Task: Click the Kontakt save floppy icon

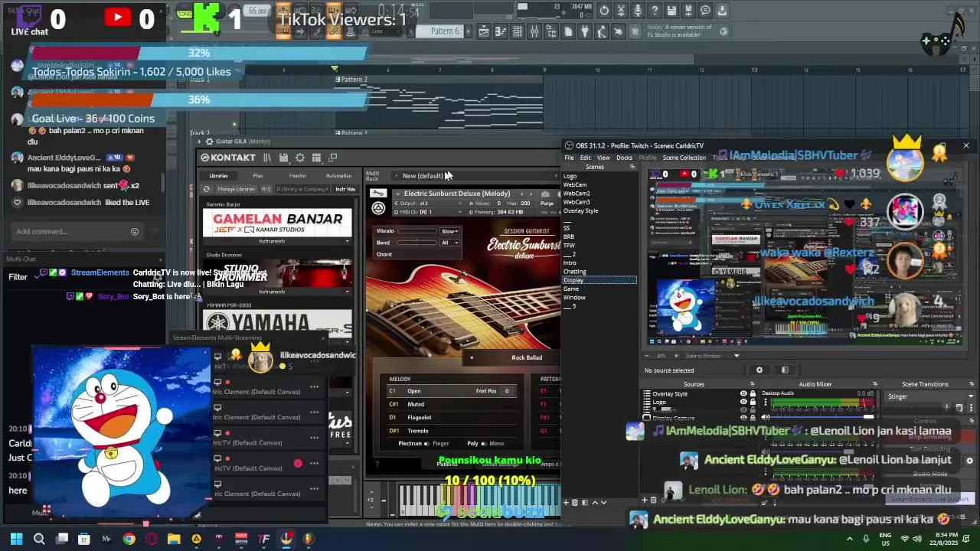Action: click(x=283, y=158)
